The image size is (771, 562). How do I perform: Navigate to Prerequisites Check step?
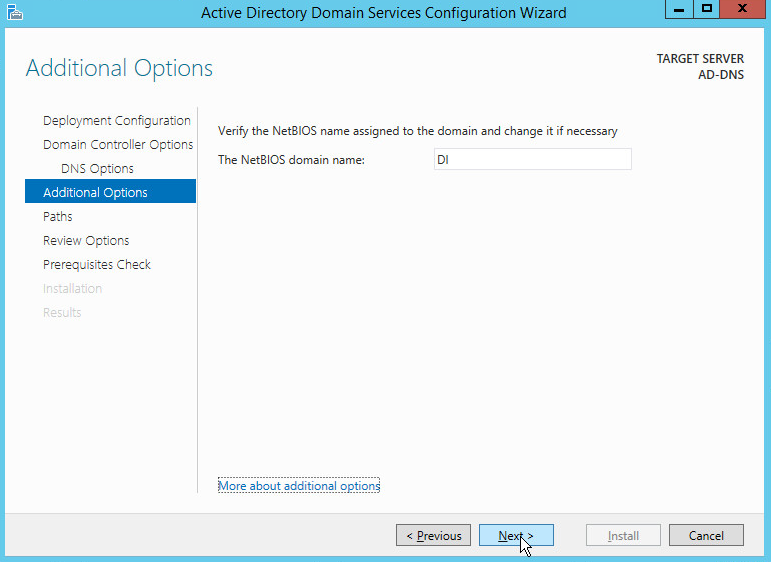point(97,265)
